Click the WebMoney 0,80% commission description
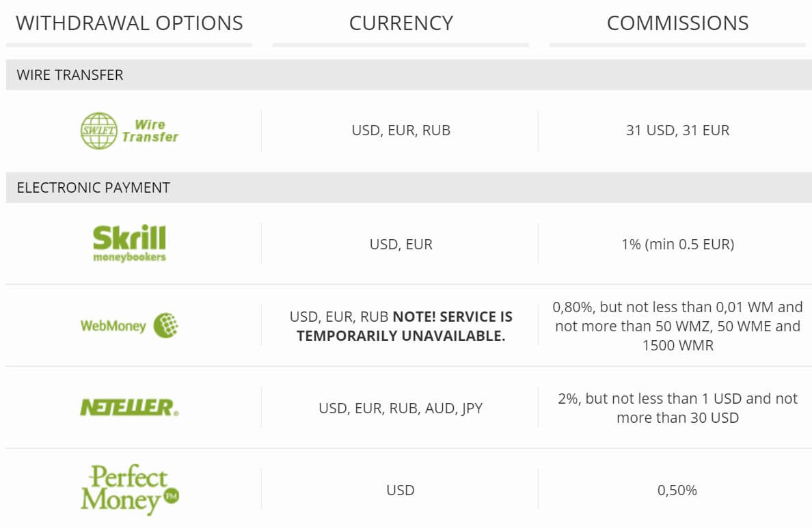The width and height of the screenshot is (812, 528). (x=677, y=326)
